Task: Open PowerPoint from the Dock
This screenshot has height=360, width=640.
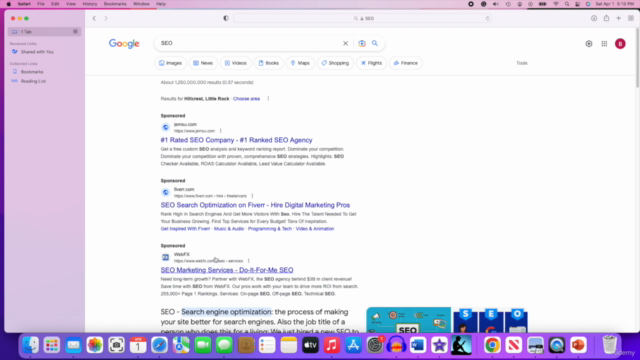Action: (578, 345)
